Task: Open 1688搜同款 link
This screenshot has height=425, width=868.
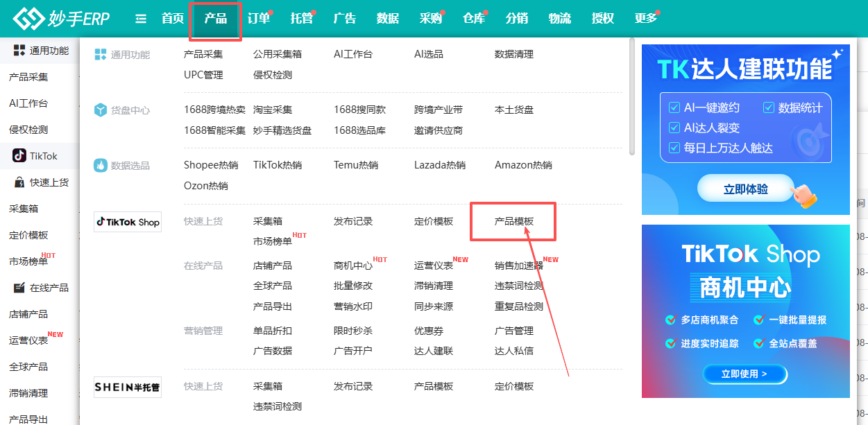Action: click(359, 110)
